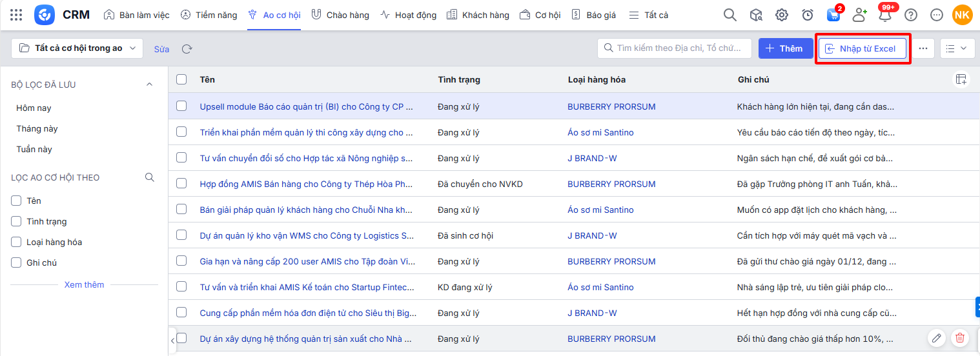980x356 pixels.
Task: Click the refresh icon next to Sửa
Action: pyautogui.click(x=187, y=49)
